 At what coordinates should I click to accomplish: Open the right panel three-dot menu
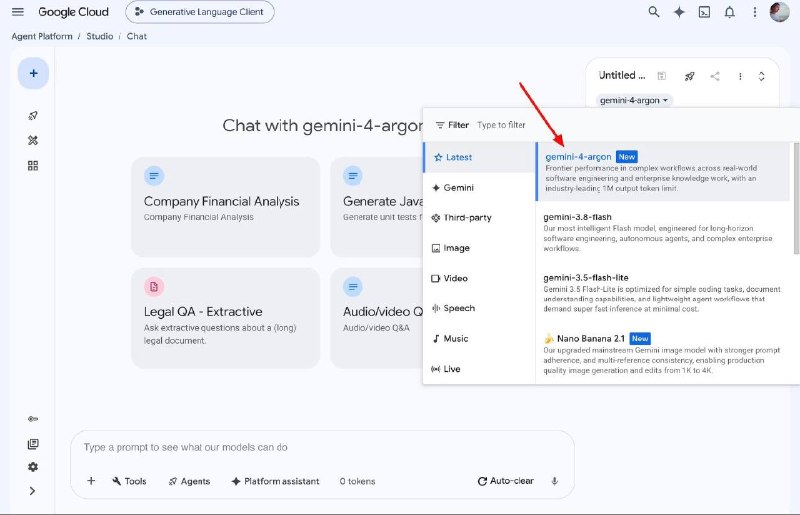coord(740,76)
